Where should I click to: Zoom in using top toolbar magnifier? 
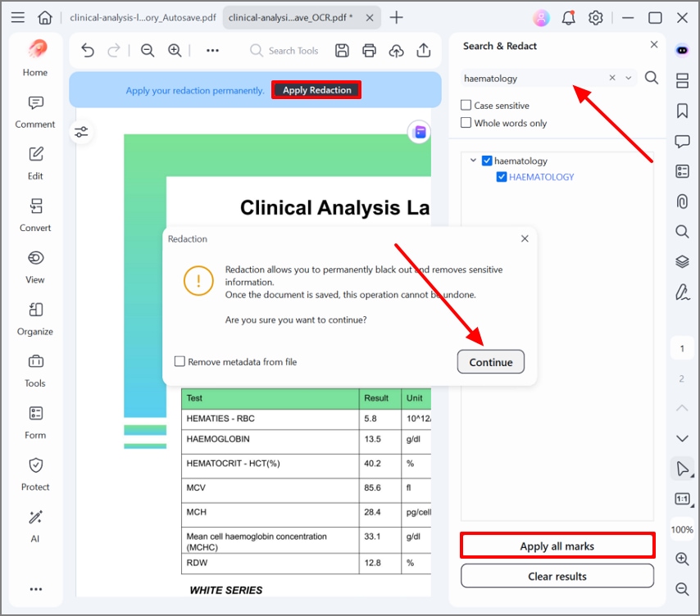[175, 51]
